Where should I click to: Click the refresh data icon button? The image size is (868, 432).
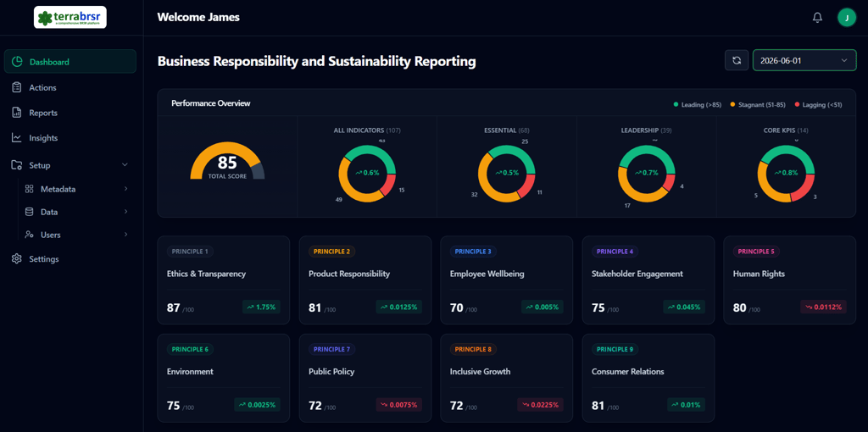(x=737, y=61)
